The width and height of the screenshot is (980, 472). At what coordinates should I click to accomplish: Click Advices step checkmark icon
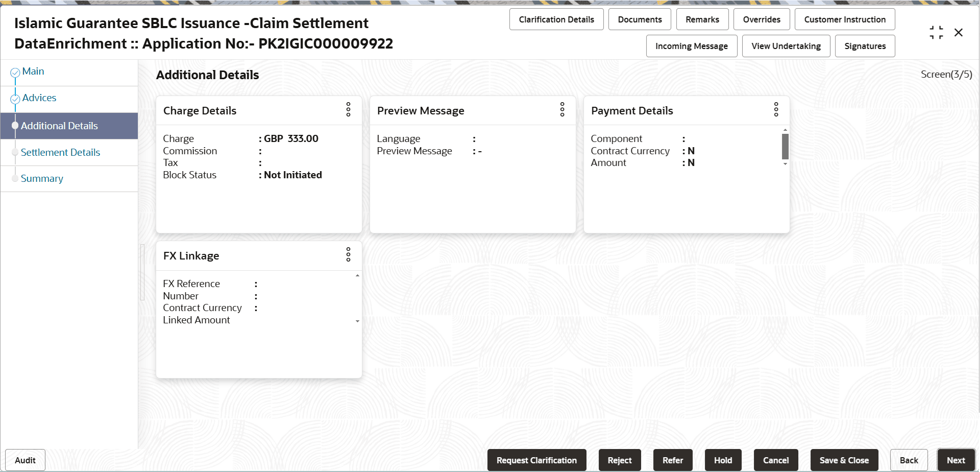pyautogui.click(x=15, y=99)
